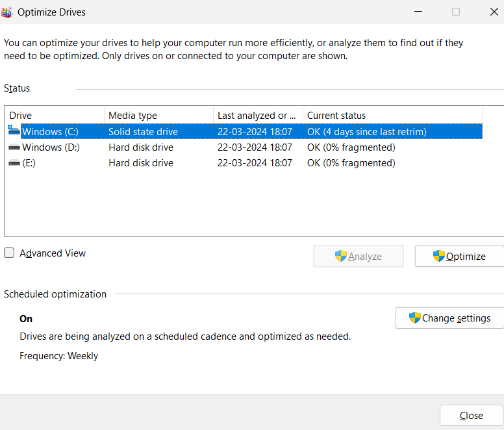Click the shield icon on Optimize button

pyautogui.click(x=439, y=256)
